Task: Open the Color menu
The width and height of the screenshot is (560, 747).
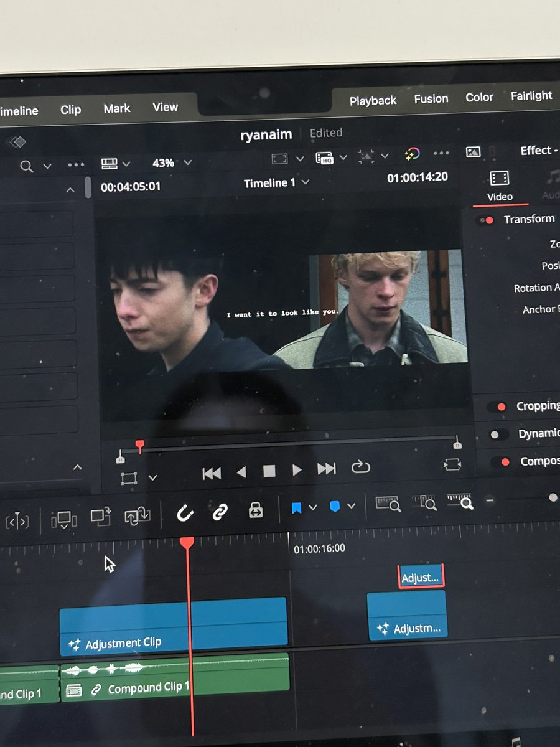Action: (479, 97)
